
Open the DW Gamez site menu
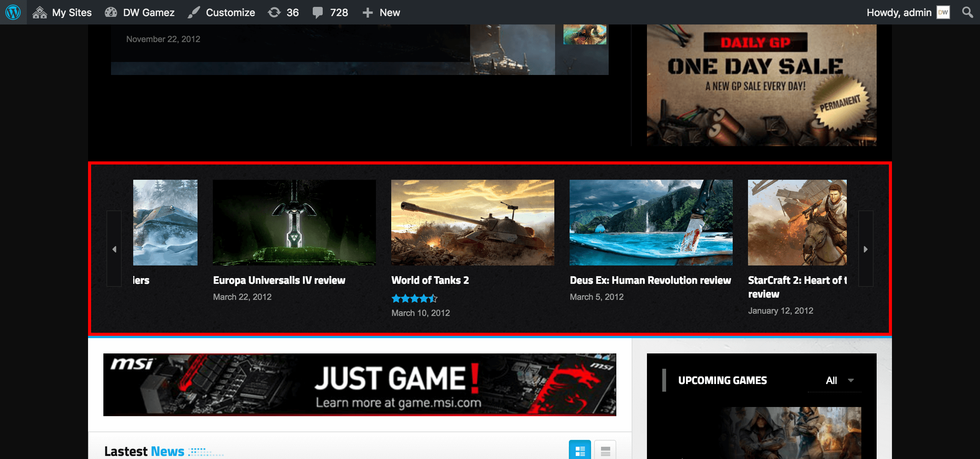click(x=140, y=12)
